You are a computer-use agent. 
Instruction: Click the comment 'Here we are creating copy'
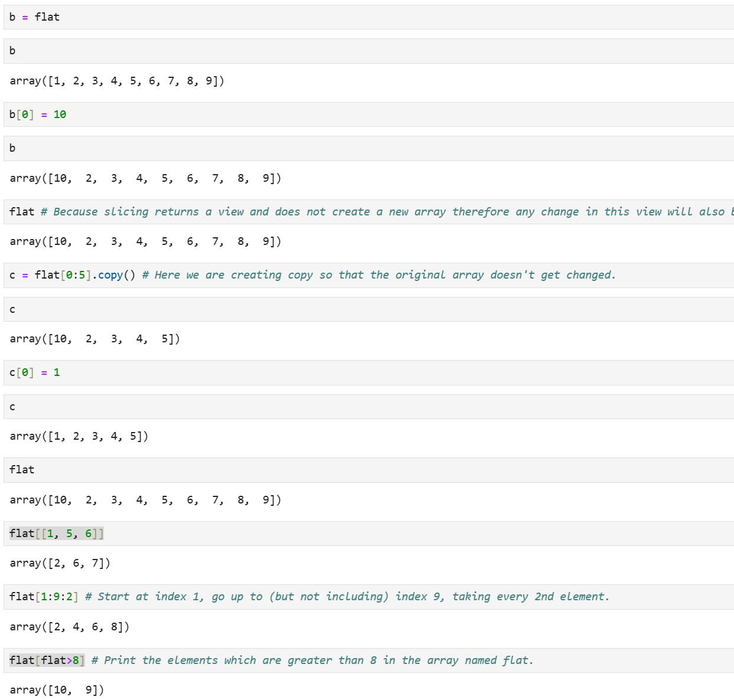pos(379,275)
